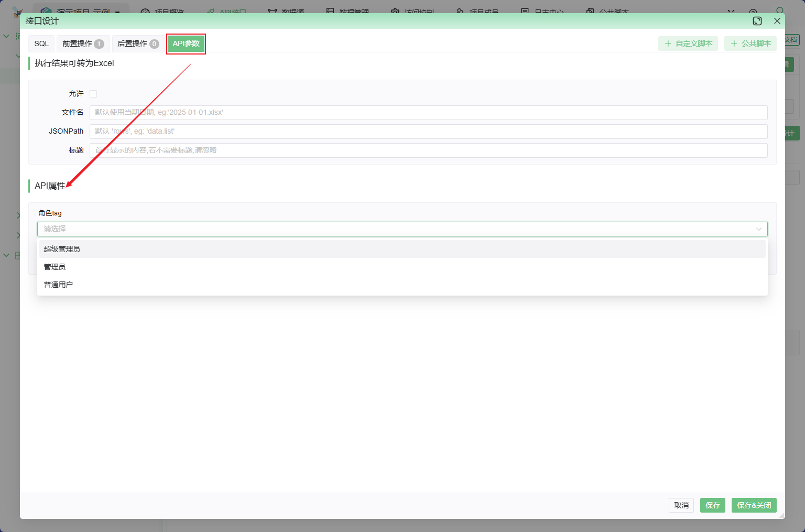Screen dimensions: 805x532
Task: Enable the 允许 Excel export checkbox
Action: [x=93, y=94]
